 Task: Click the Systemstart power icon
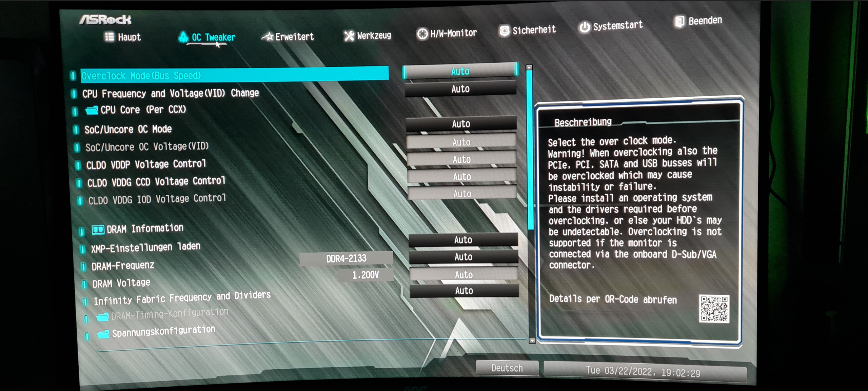click(585, 27)
